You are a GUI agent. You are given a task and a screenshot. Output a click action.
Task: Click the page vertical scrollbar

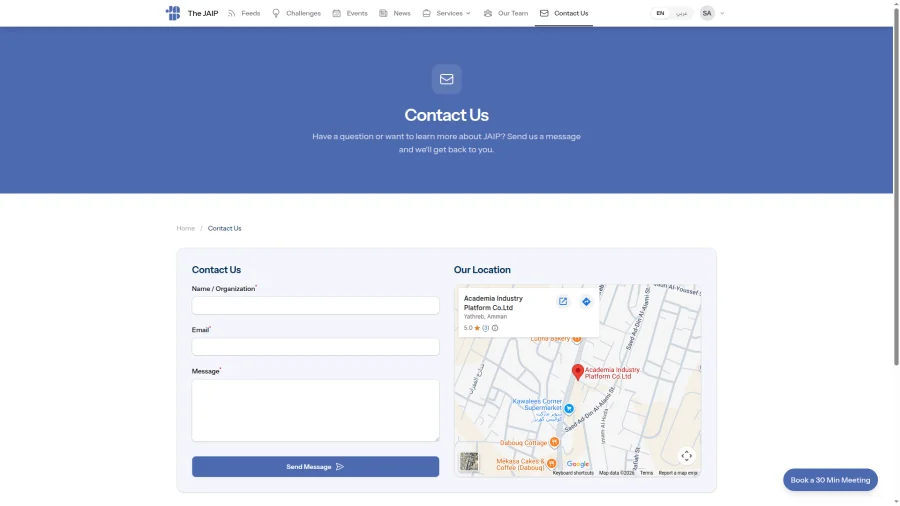[x=896, y=186]
